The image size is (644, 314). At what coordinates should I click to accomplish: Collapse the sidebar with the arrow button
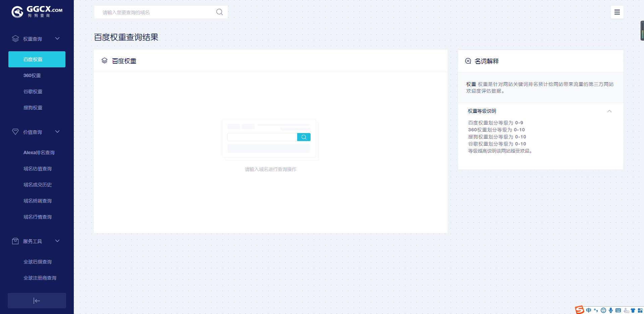37,301
